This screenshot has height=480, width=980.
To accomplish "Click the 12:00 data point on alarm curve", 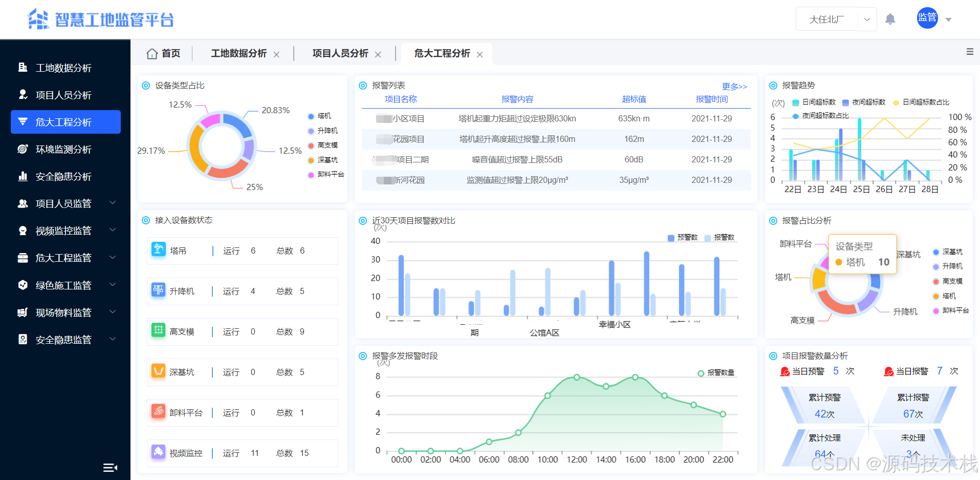I will (x=577, y=377).
